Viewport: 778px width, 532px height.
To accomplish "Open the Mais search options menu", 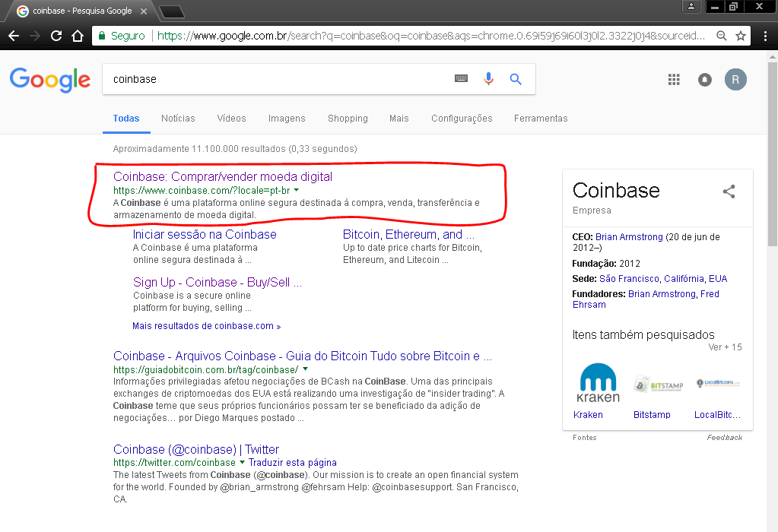I will click(399, 119).
